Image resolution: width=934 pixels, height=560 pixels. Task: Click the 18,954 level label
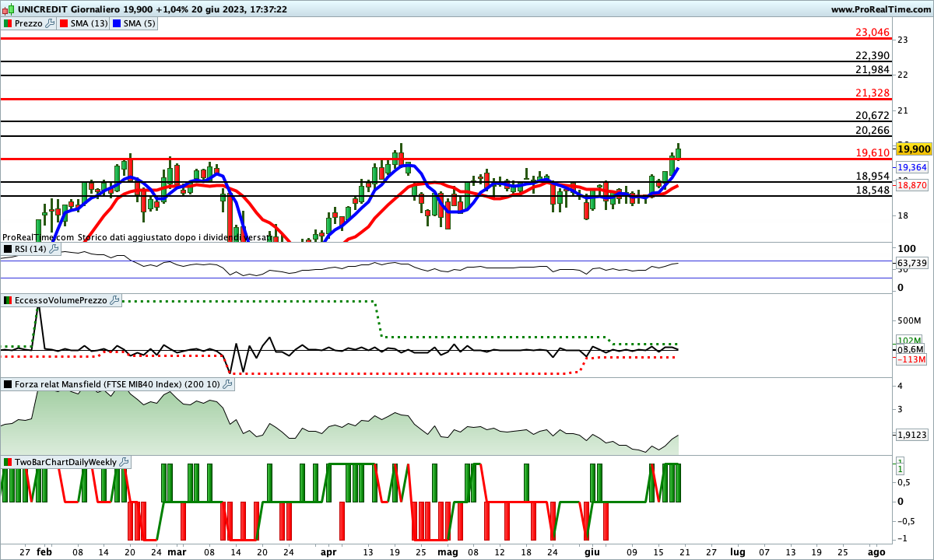click(872, 176)
